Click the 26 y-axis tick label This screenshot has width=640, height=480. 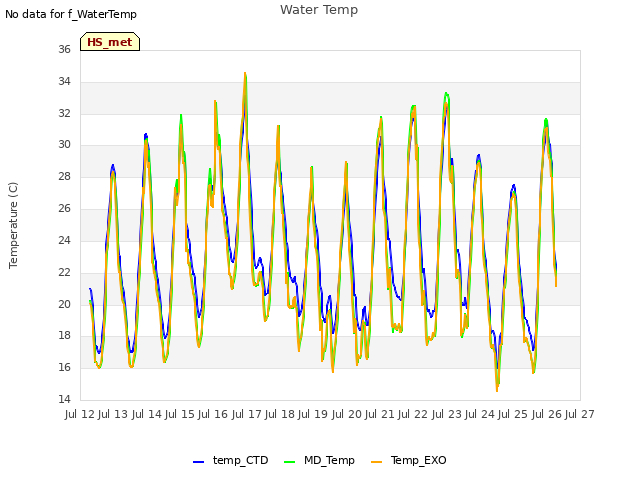tap(64, 208)
